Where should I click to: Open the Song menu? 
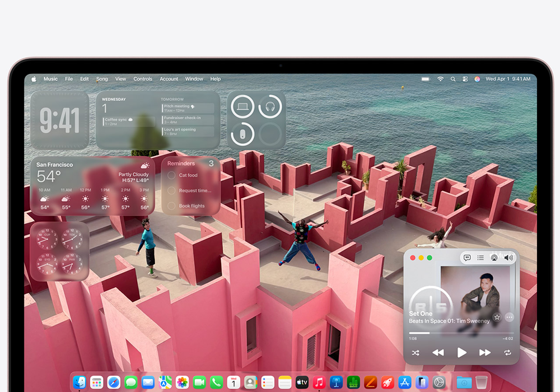(x=102, y=79)
